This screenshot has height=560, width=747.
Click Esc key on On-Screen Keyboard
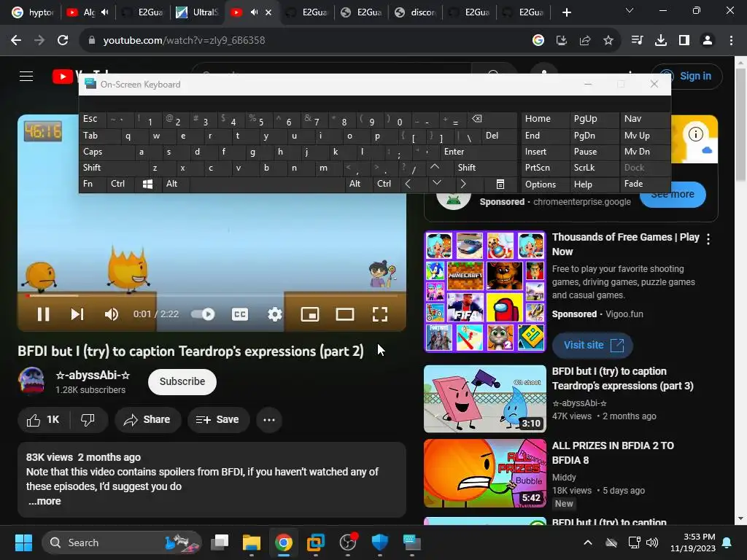93,119
